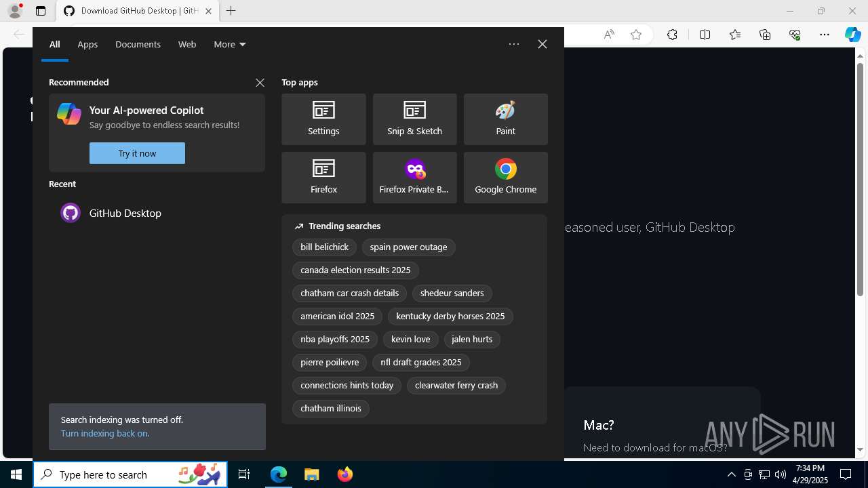
Task: Open Task View on taskbar
Action: click(244, 474)
